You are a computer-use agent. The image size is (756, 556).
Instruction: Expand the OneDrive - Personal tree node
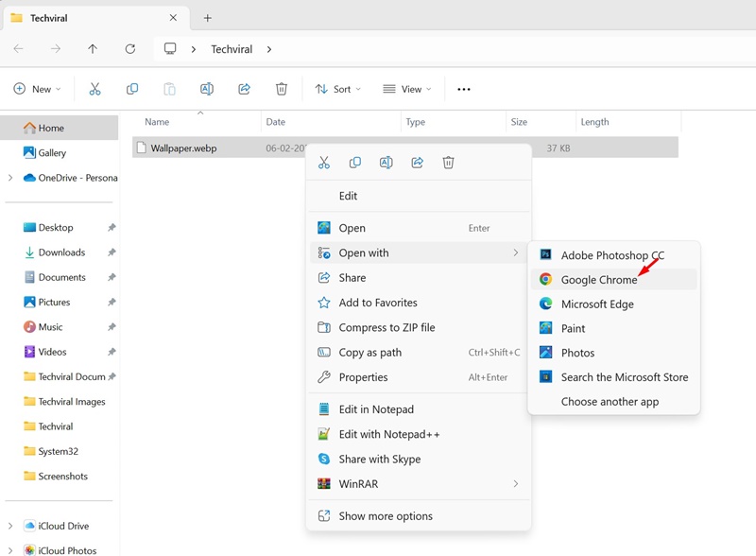pos(10,178)
